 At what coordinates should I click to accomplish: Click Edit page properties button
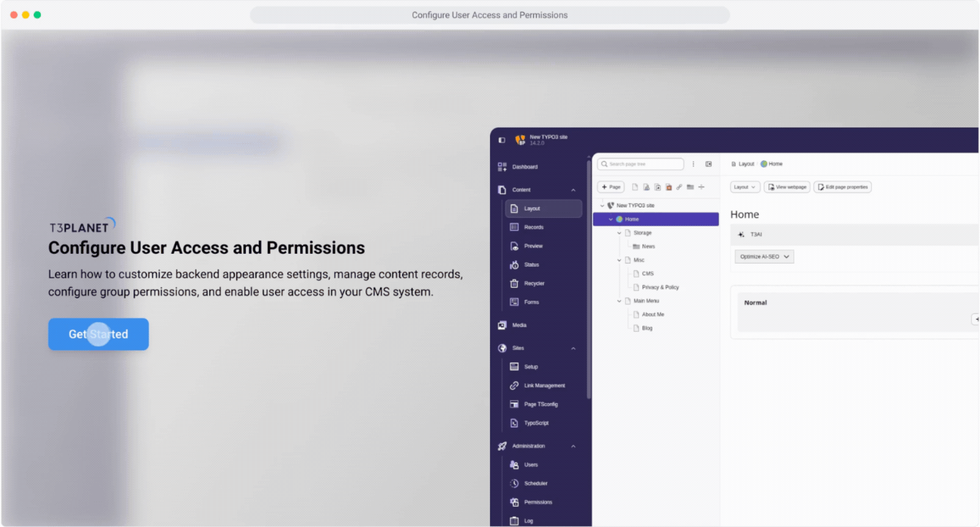click(x=843, y=187)
